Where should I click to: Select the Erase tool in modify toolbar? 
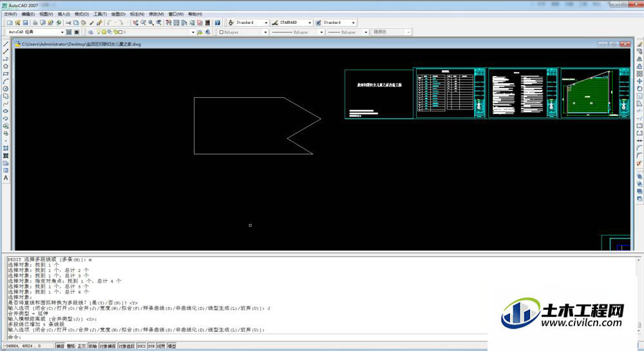[x=639, y=44]
